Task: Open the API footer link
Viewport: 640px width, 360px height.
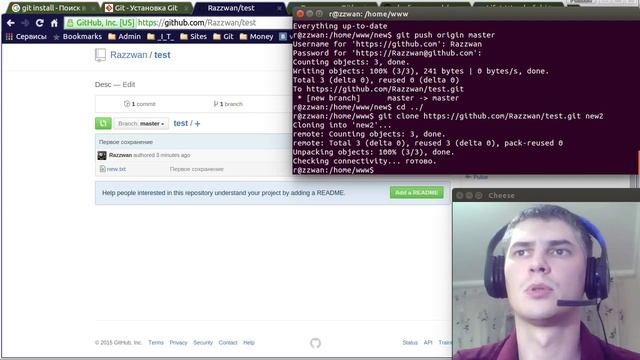Action: (428, 342)
